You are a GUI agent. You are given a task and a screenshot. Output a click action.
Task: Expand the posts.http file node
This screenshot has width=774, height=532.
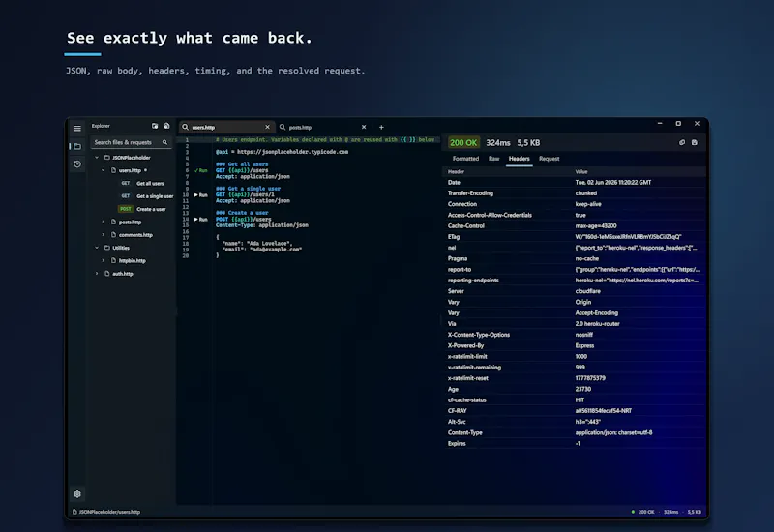[x=104, y=222]
